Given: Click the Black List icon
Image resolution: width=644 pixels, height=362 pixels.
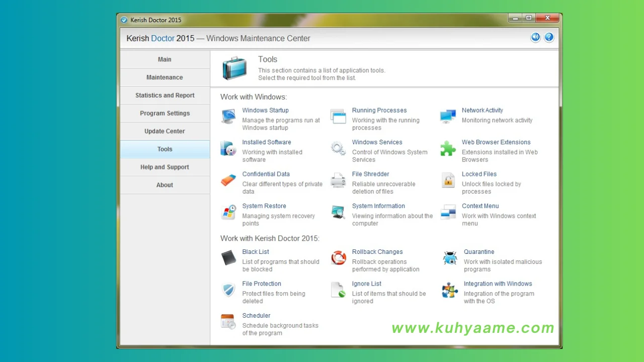Looking at the screenshot, I should (228, 258).
